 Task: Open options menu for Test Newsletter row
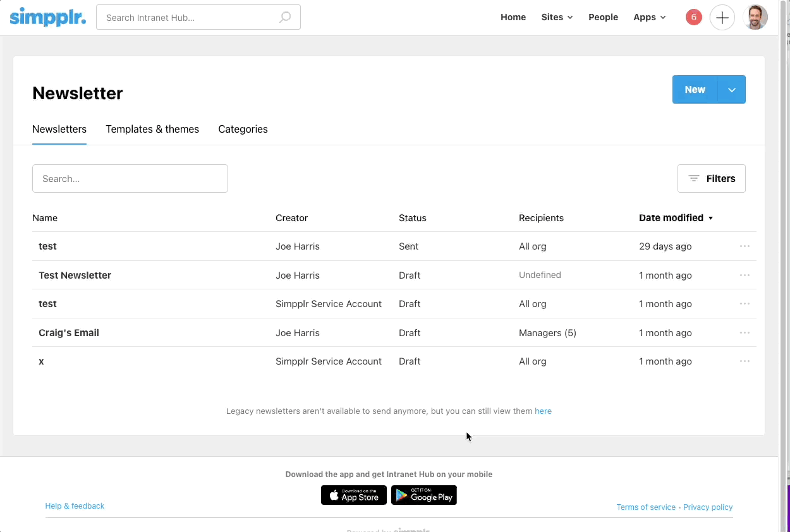point(744,275)
